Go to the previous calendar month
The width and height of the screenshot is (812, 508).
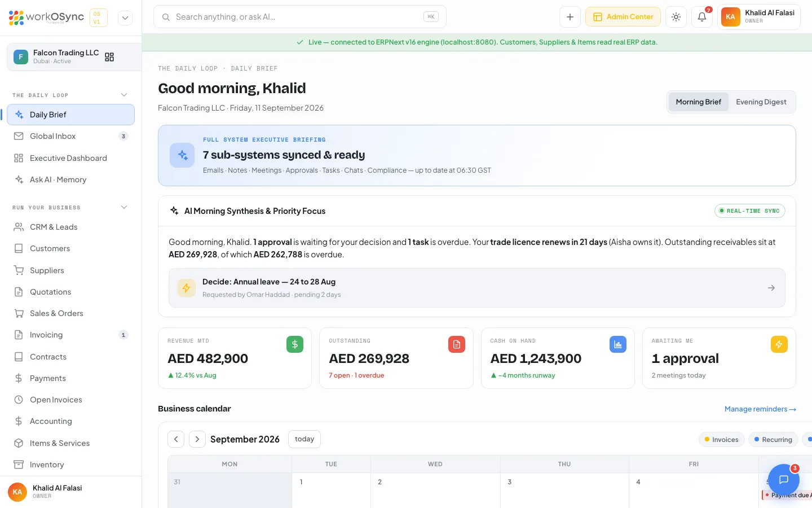coord(176,439)
